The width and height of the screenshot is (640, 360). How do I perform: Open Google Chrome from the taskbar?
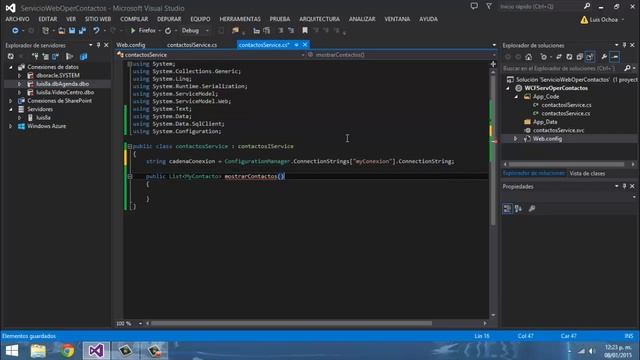(x=67, y=351)
